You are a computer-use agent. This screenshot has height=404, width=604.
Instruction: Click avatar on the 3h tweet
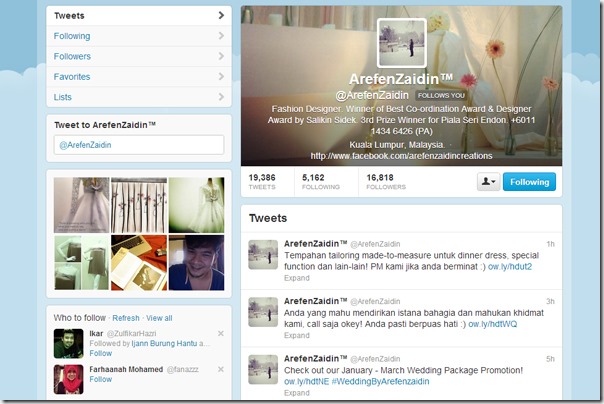coord(263,312)
